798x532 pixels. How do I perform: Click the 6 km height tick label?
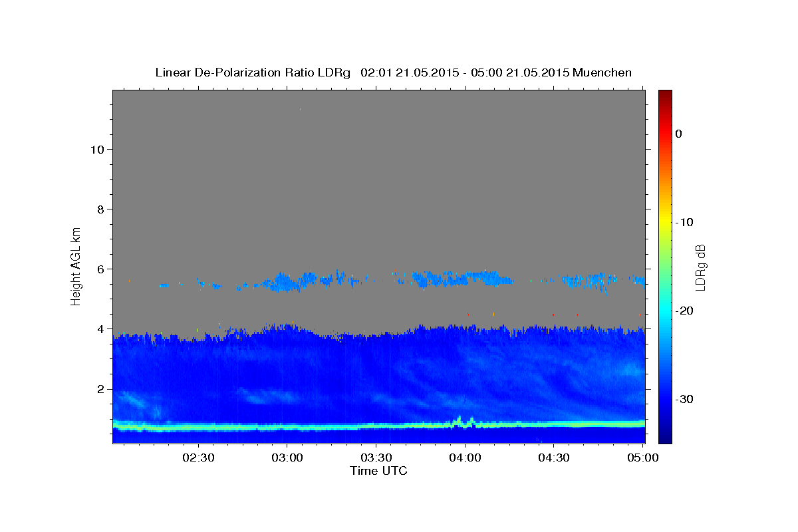pyautogui.click(x=100, y=269)
